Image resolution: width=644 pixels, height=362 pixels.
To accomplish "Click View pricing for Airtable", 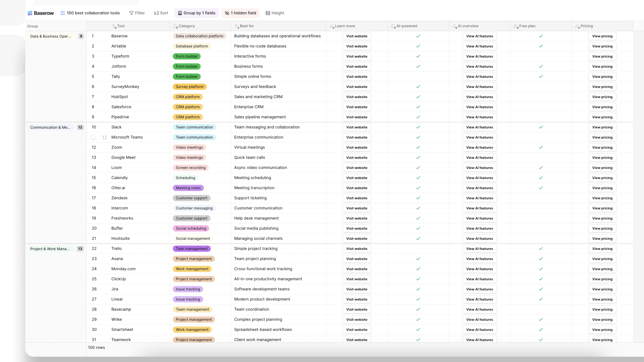I will pos(602,46).
